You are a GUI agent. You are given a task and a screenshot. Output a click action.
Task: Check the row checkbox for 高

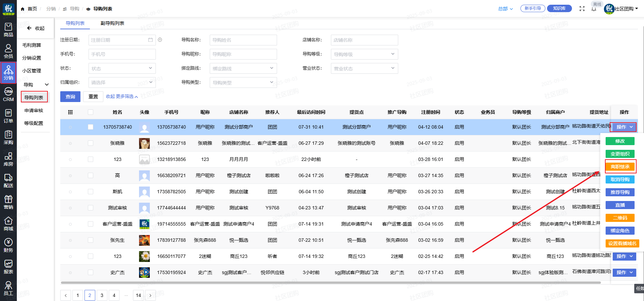point(91,175)
